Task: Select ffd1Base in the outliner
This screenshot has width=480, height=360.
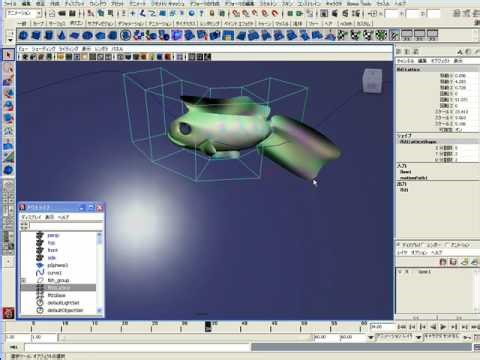Action: [x=56, y=295]
